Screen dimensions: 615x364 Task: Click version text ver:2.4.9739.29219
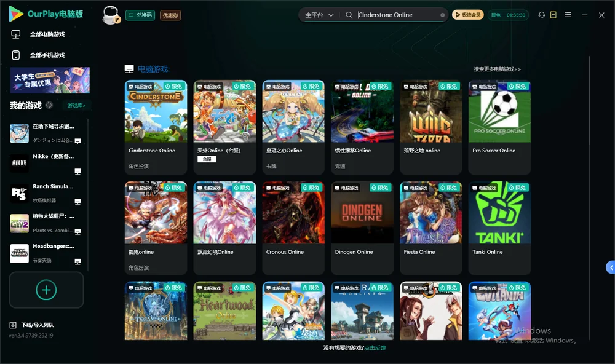[31, 335]
